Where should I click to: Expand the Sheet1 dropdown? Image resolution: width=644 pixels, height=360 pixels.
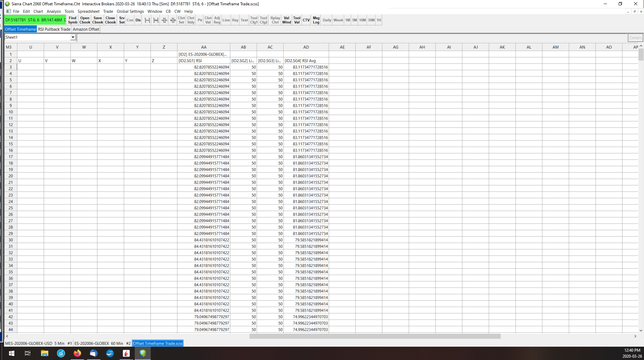[x=73, y=37]
